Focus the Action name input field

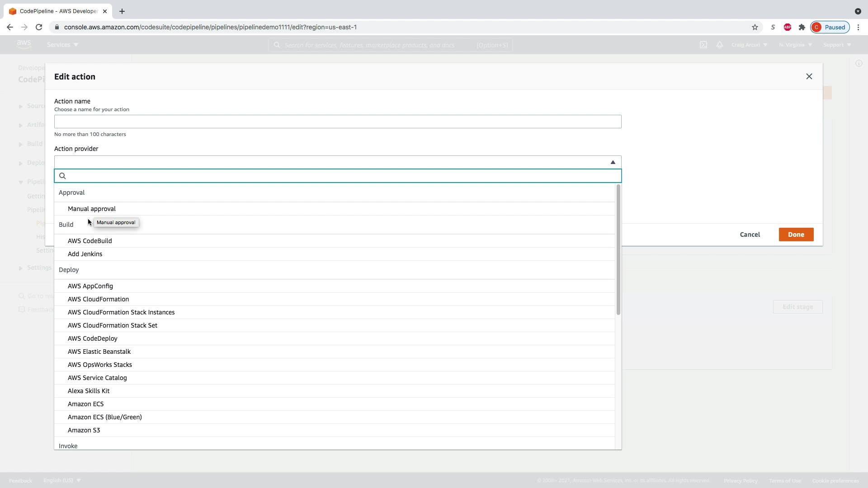tap(337, 122)
